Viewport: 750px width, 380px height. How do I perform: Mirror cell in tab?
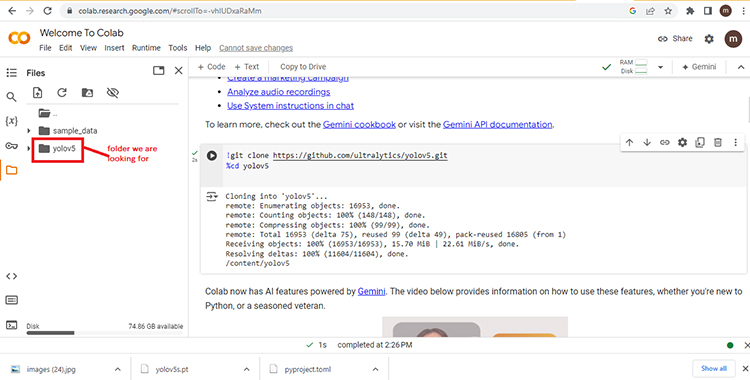pos(700,142)
